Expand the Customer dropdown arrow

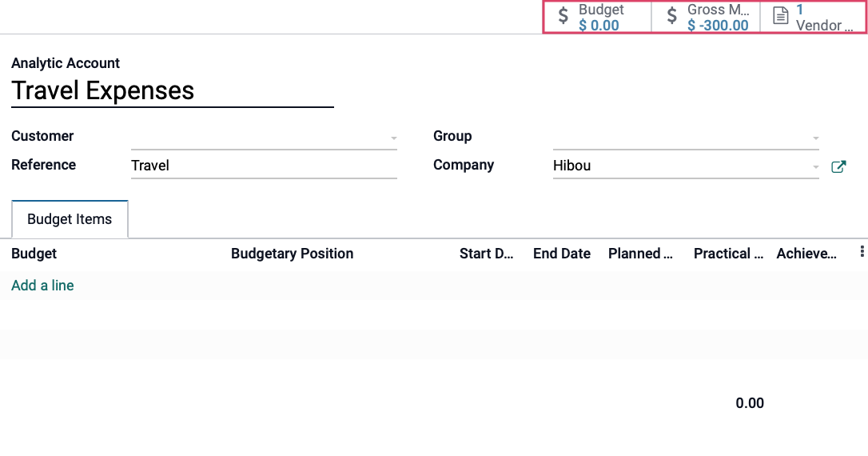(x=393, y=138)
